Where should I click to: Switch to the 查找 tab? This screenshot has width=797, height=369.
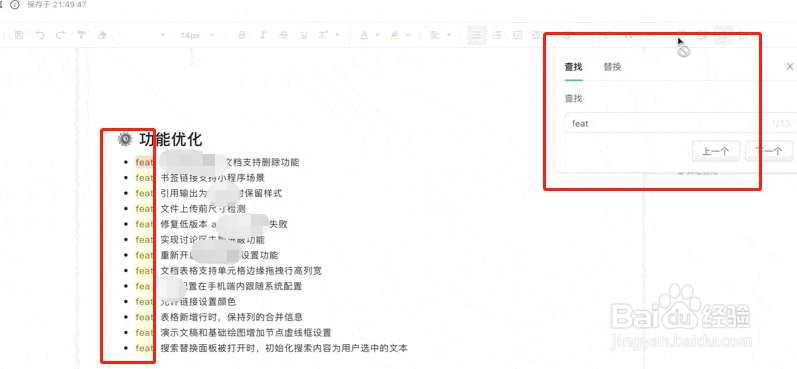[x=573, y=67]
